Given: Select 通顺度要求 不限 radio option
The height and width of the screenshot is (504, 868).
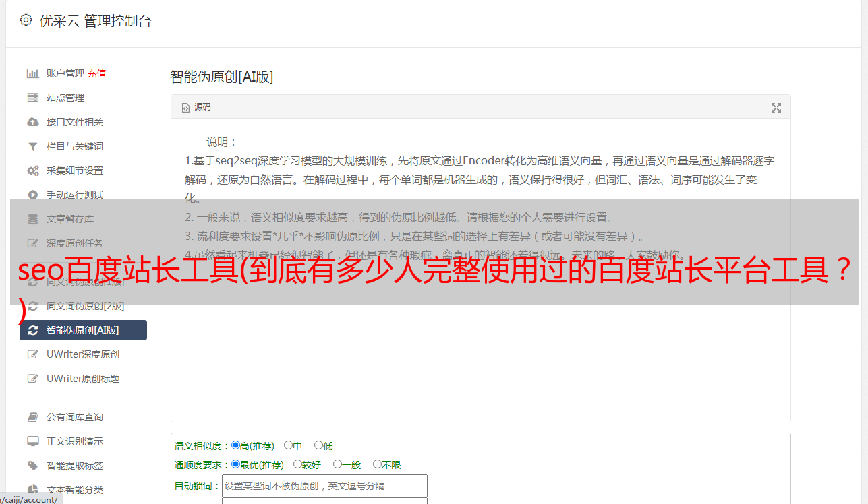Looking at the screenshot, I should [378, 464].
